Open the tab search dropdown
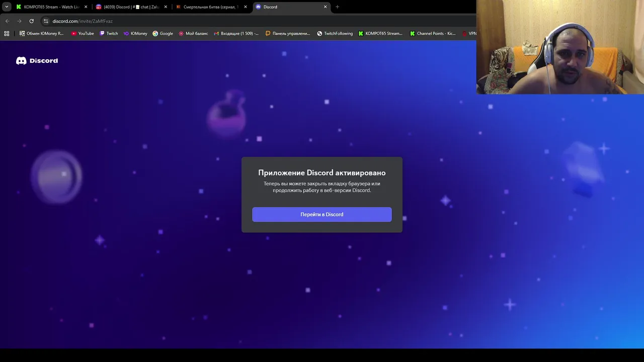 pyautogui.click(x=7, y=7)
